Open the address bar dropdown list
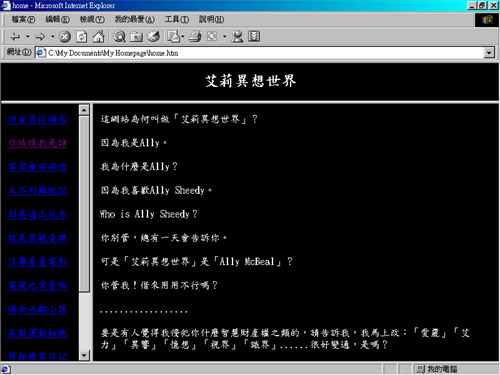This screenshot has width=500, height=375. (x=489, y=53)
